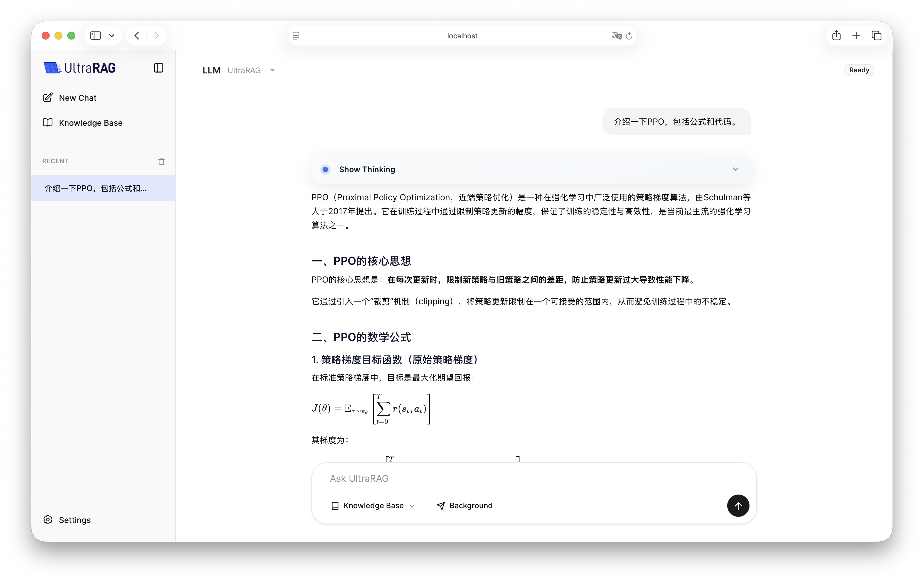Select the recent PPO chat entry
924x583 pixels.
(96, 188)
